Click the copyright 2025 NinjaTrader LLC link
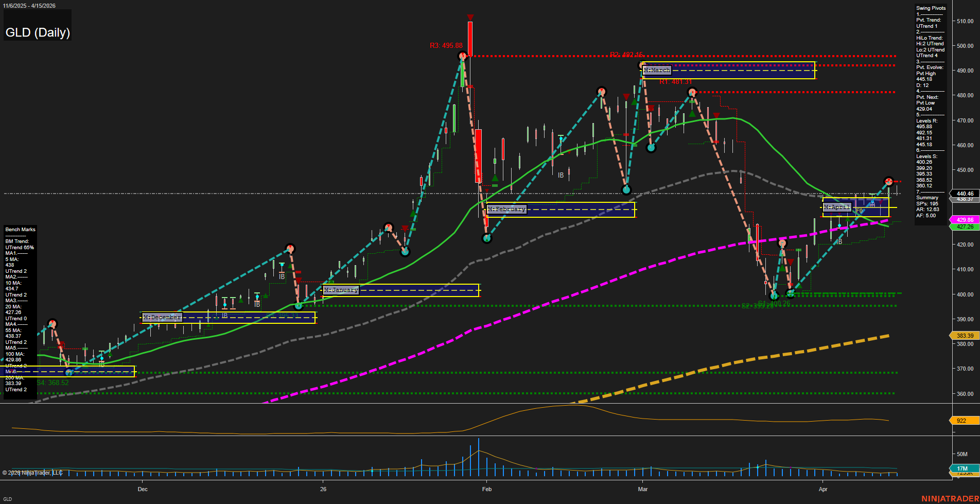980x504 pixels. click(33, 473)
